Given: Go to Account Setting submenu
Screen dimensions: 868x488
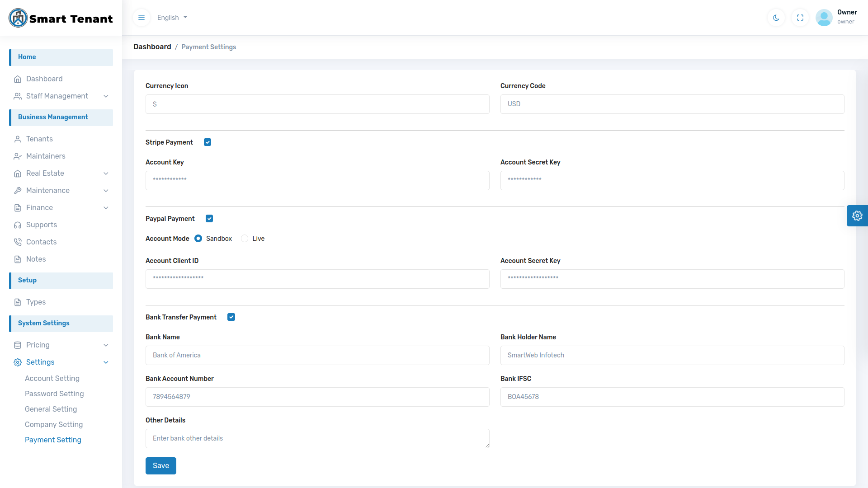Looking at the screenshot, I should click(x=52, y=379).
